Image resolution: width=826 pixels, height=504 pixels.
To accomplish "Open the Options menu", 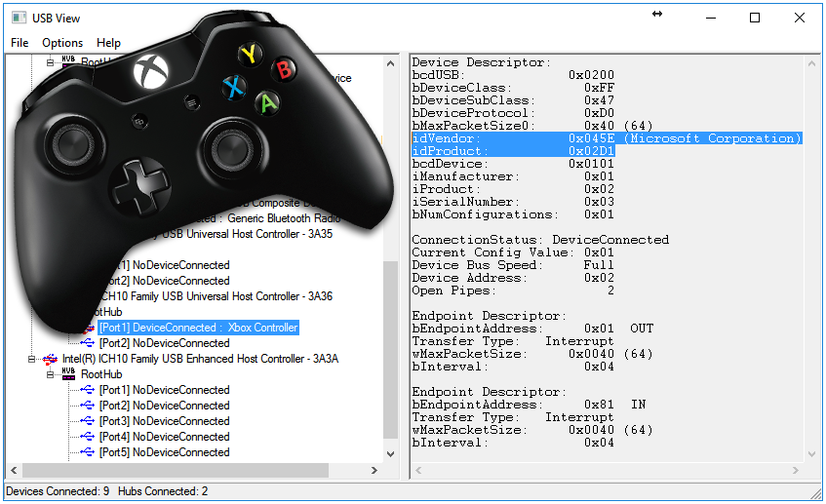I will tap(62, 43).
